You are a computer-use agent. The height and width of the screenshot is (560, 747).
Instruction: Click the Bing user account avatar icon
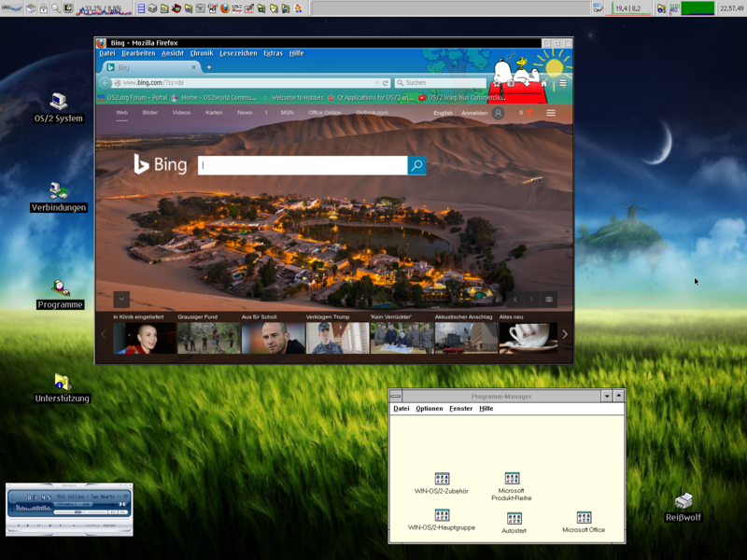499,113
